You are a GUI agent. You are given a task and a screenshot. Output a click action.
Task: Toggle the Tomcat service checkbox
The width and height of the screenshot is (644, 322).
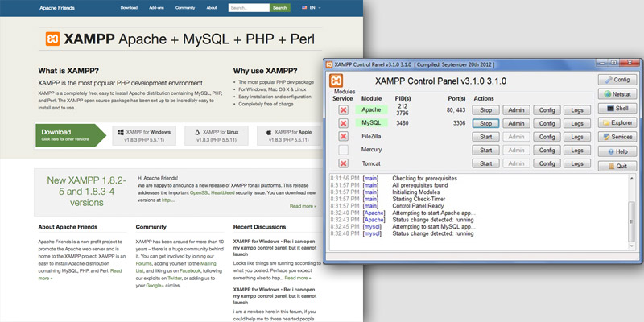click(x=344, y=163)
